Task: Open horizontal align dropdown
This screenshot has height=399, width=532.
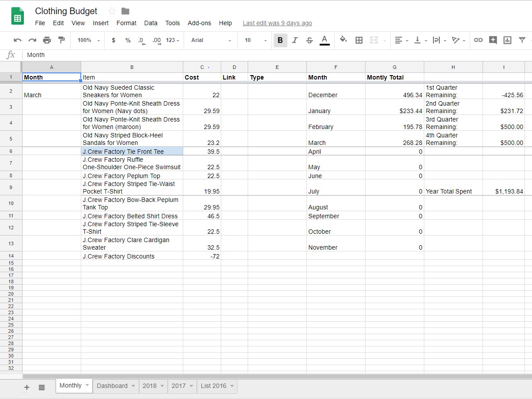Action: pos(401,40)
